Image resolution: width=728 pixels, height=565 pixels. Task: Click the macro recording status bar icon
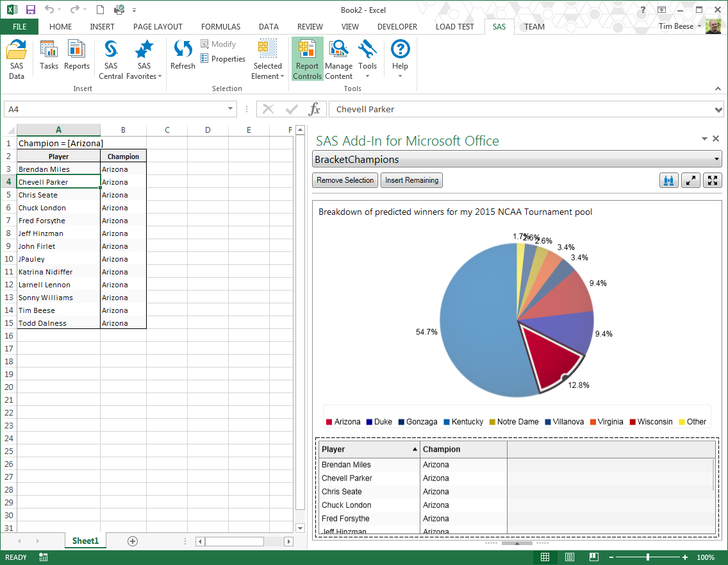click(x=43, y=557)
